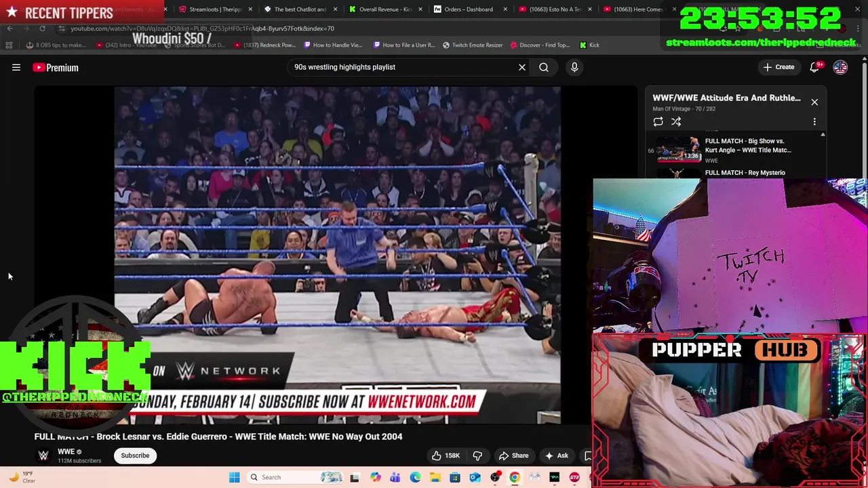Open the Twitch Emote Resizer bookmark

[473, 45]
